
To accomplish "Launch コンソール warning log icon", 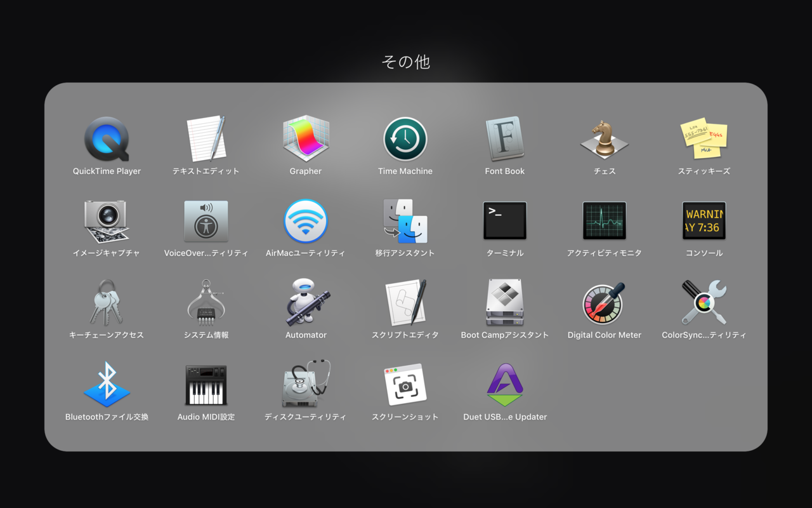I will point(704,221).
